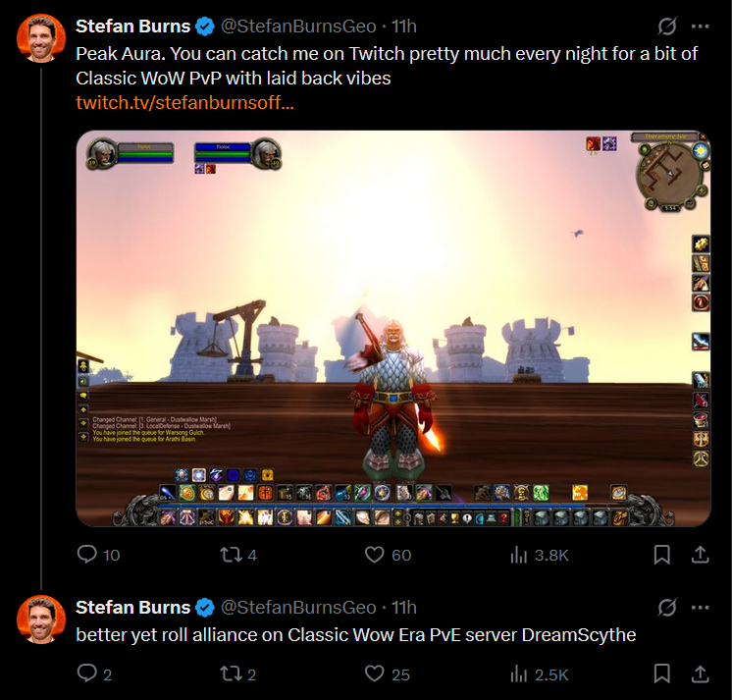Repost the Peak Aura tweet
The image size is (732, 700).
coord(238,555)
